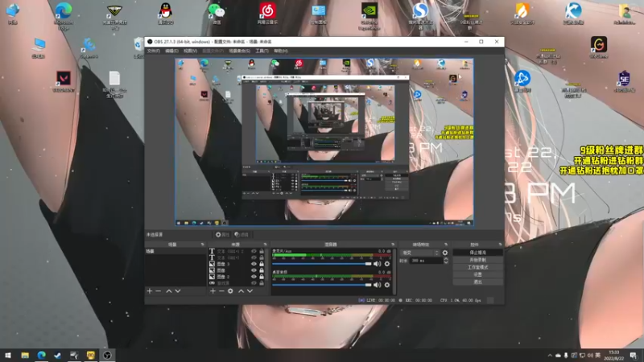
Task: Open 设置 from the Controls panel
Action: pyautogui.click(x=477, y=274)
